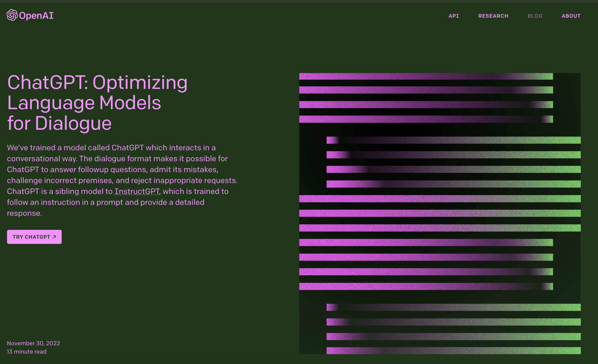
Task: Click the striped purple-green hero illustration
Action: (440, 213)
